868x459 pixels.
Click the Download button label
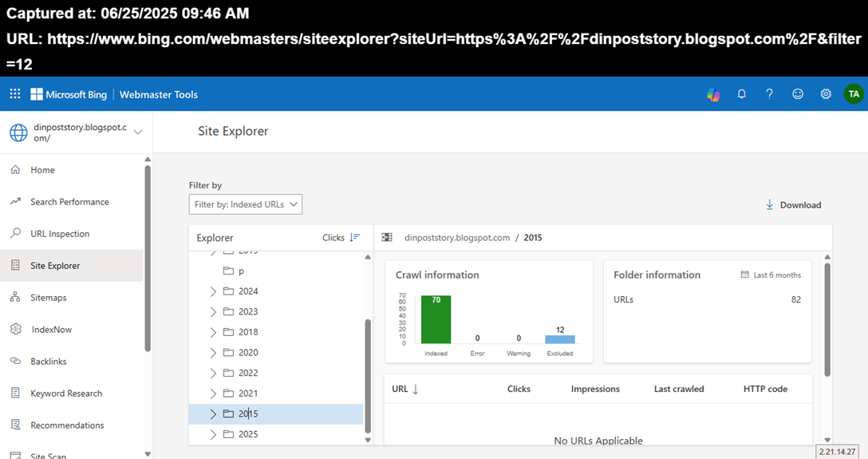click(x=800, y=205)
